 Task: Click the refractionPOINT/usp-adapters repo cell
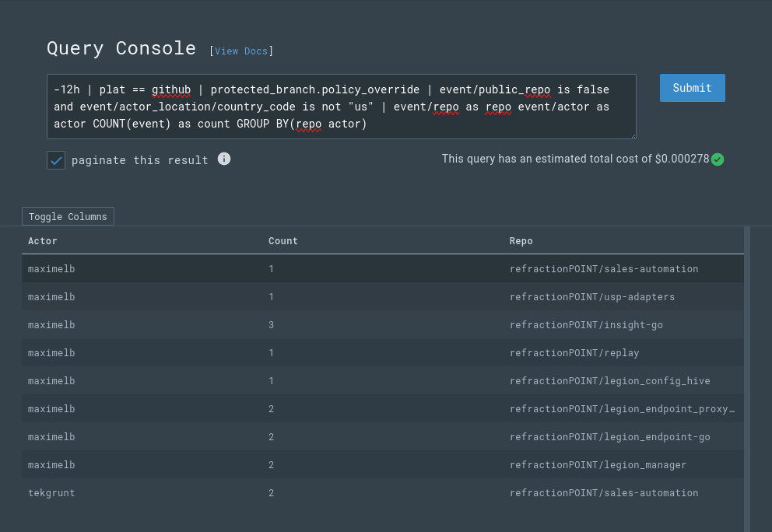click(x=591, y=297)
